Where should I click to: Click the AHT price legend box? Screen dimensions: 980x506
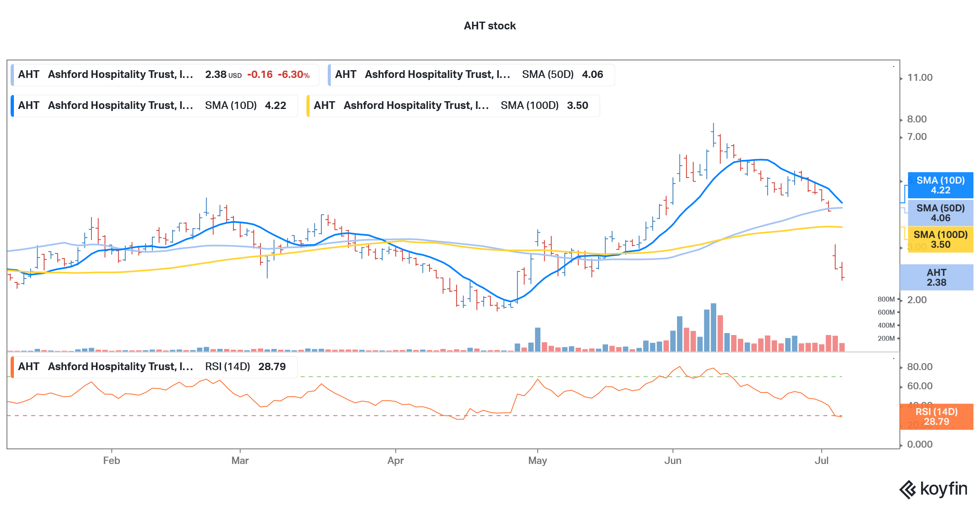point(165,75)
